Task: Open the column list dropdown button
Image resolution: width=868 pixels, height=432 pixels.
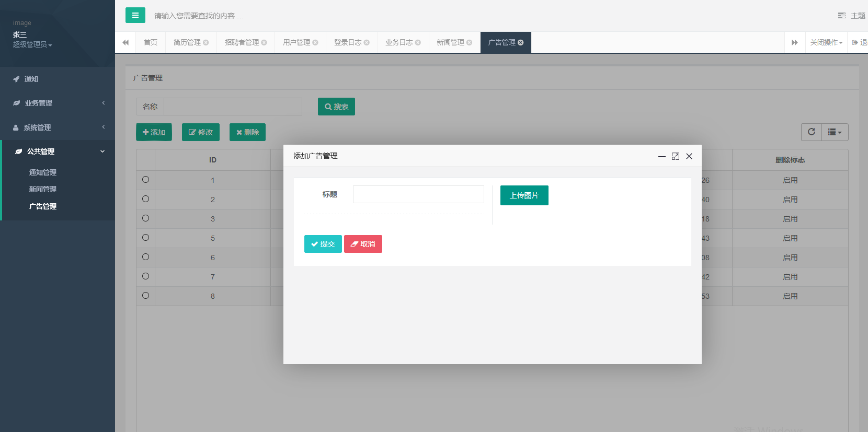Action: (835, 132)
